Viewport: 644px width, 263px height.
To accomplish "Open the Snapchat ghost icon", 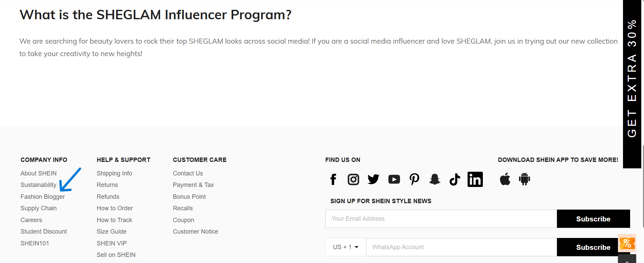I will click(435, 180).
